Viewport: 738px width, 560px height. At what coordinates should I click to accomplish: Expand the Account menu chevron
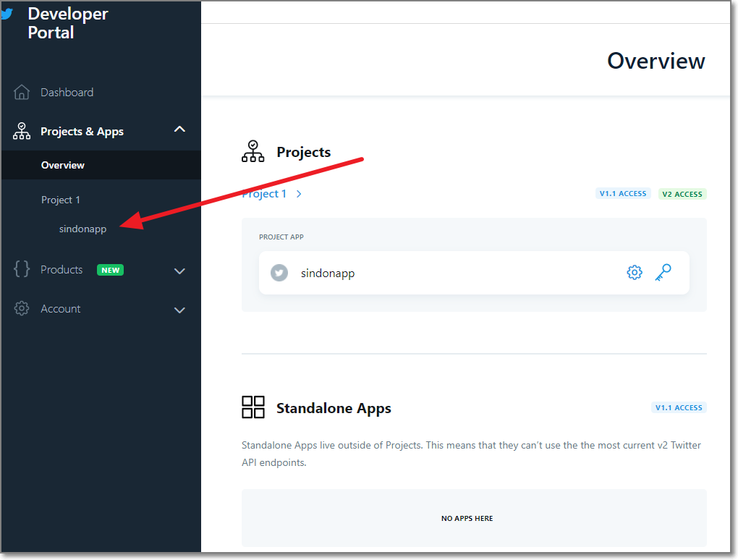point(179,310)
